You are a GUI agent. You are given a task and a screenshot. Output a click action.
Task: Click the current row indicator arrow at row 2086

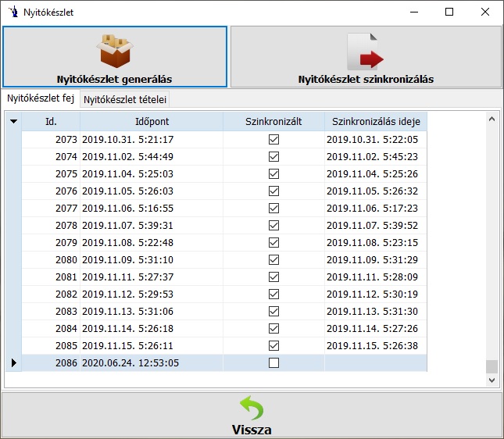pos(13,363)
